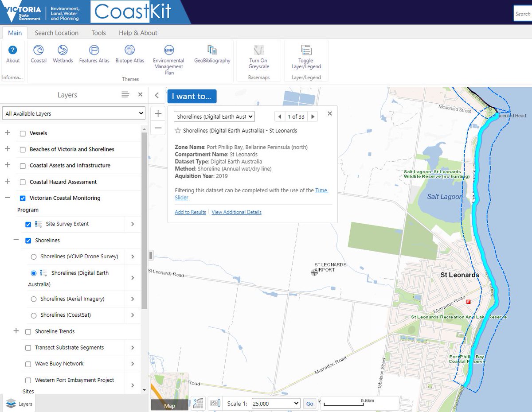Viewport: 532px width, 412px height.
Task: Close the Shorelines feature popup
Action: (x=329, y=113)
